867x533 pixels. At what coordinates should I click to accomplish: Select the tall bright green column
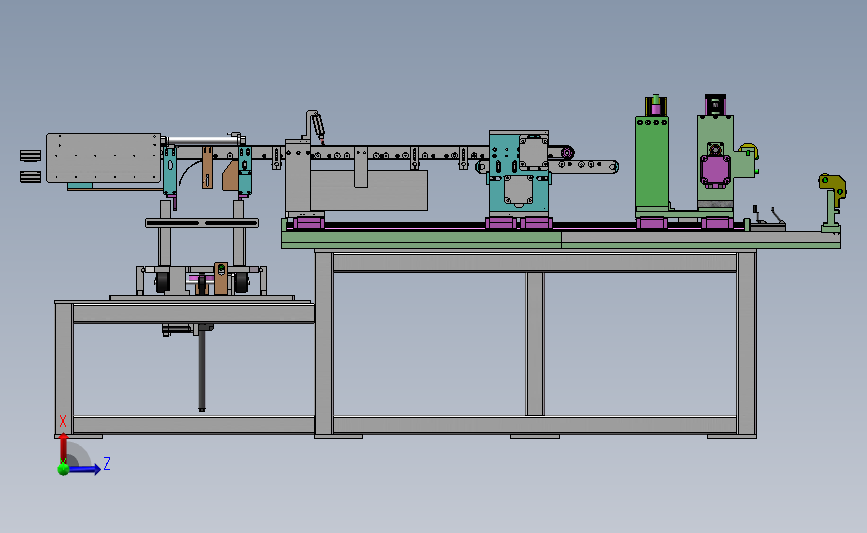click(652, 162)
